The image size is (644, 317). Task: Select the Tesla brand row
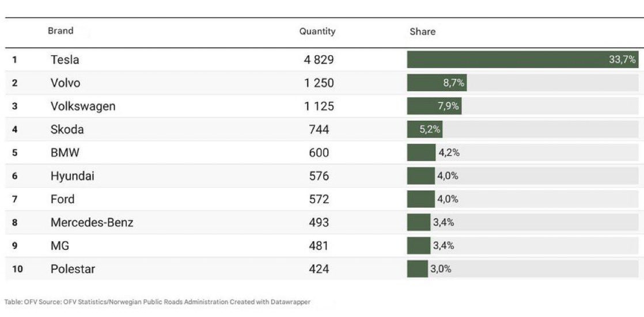click(x=65, y=60)
